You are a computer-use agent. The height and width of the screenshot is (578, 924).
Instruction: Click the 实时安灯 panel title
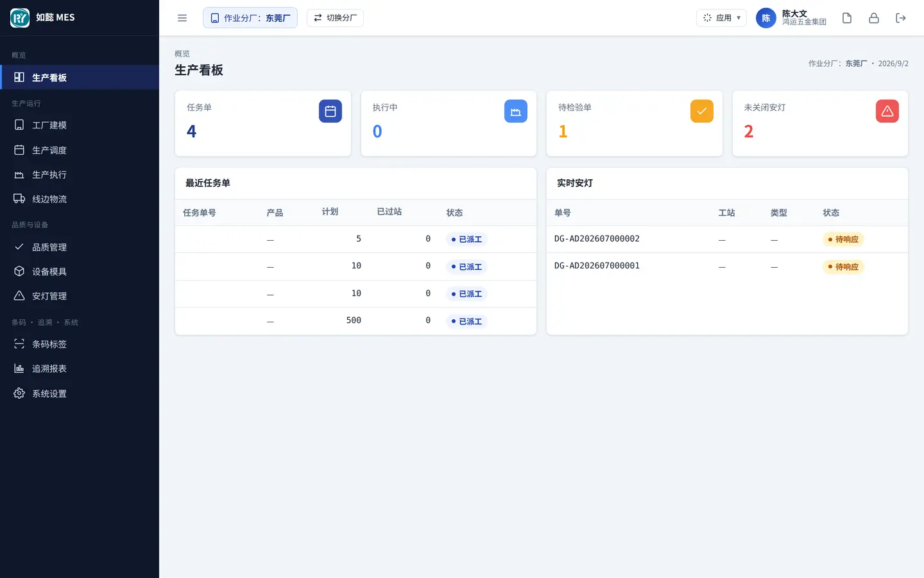[x=575, y=183]
